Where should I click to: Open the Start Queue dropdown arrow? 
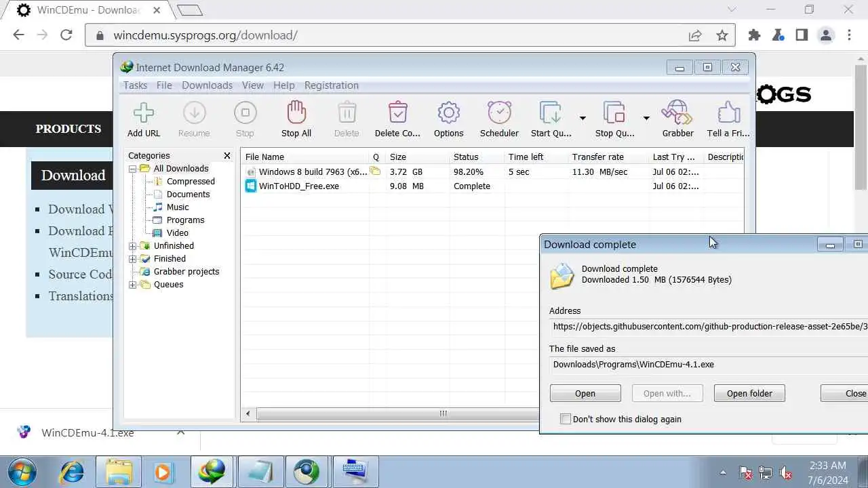(582, 118)
